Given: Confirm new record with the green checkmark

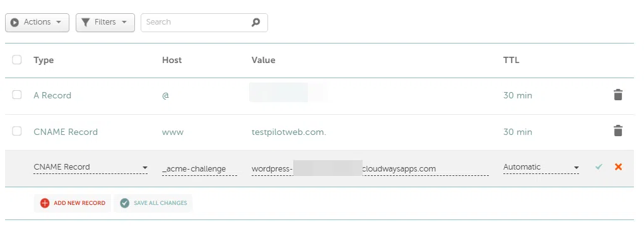Looking at the screenshot, I should click(599, 166).
